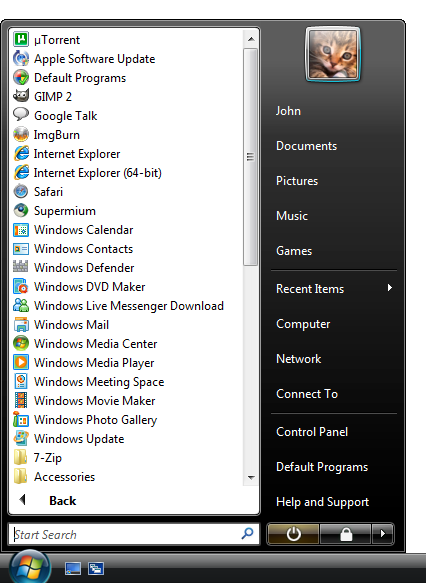Open Default Programs in the right pane
The width and height of the screenshot is (426, 583).
[x=322, y=467]
